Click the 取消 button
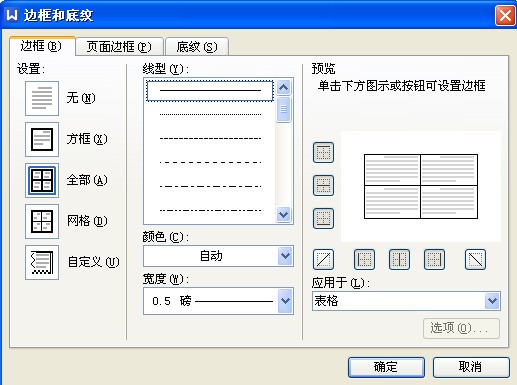This screenshot has width=517, height=385. point(471,367)
